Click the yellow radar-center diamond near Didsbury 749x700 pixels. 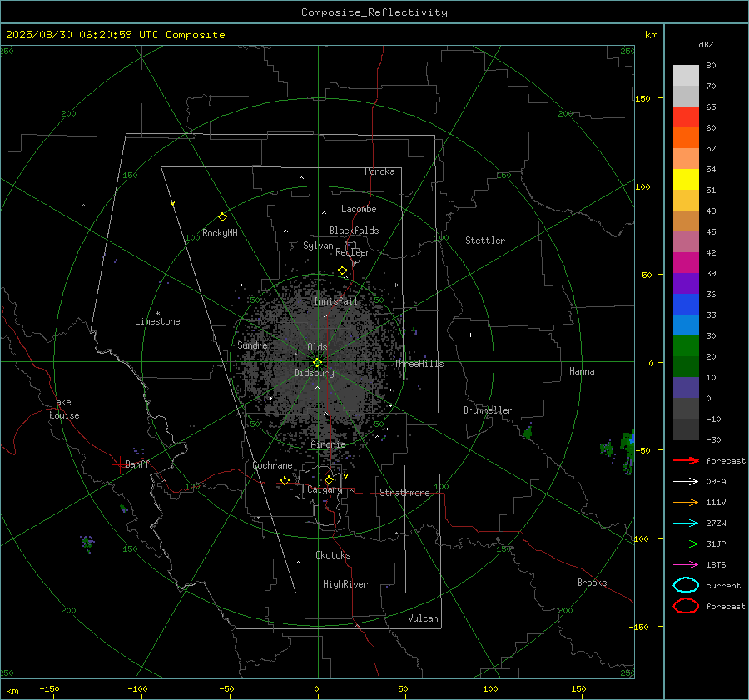click(317, 363)
